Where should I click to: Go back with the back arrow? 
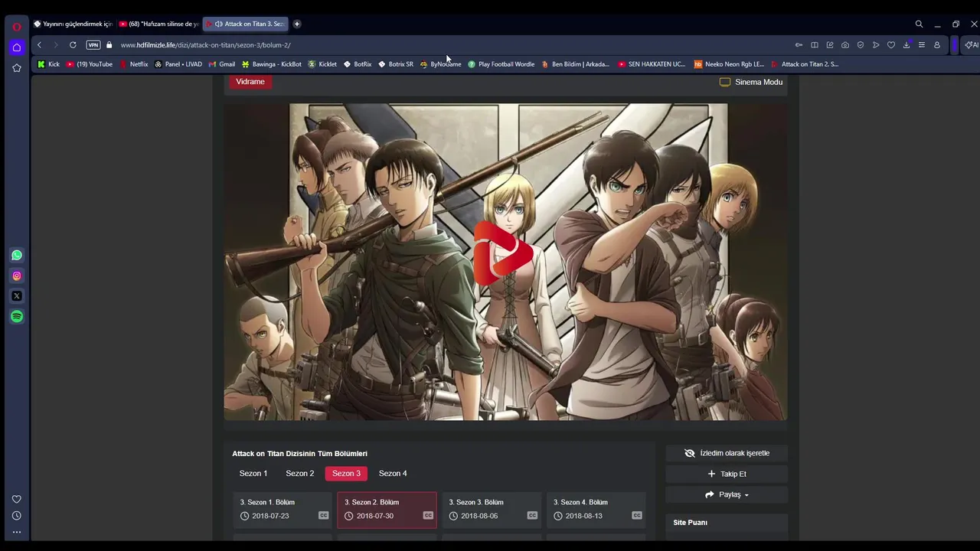click(39, 45)
